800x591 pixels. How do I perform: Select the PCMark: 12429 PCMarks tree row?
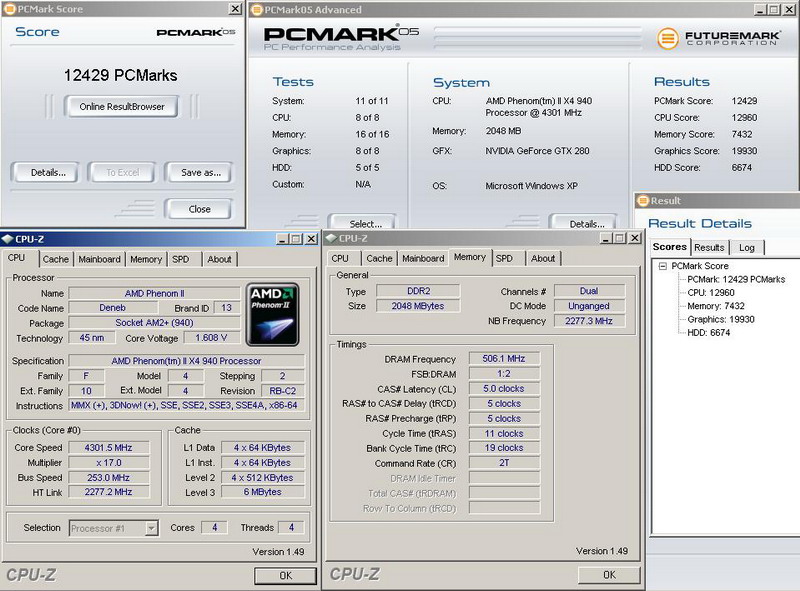[736, 279]
